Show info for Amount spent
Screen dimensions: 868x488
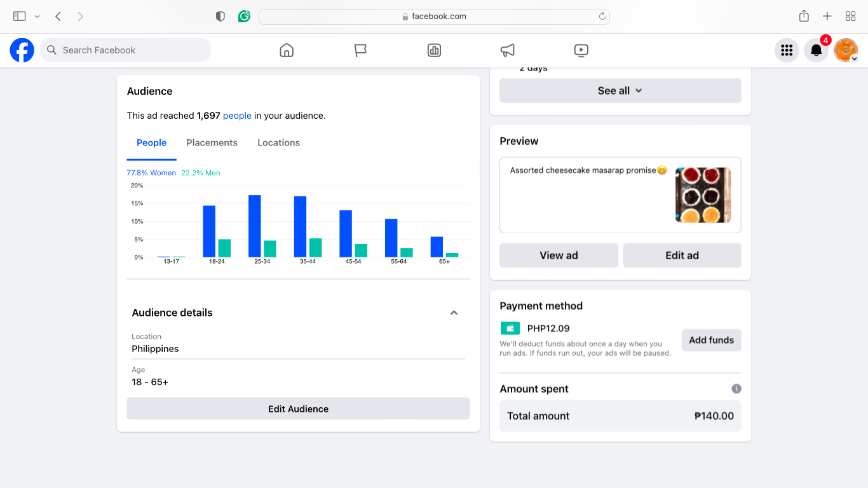736,389
